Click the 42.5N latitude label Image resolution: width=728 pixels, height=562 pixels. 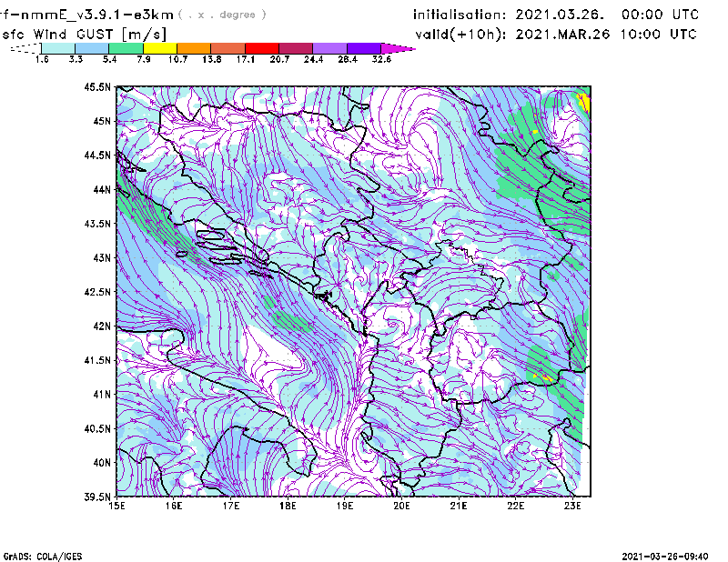97,292
